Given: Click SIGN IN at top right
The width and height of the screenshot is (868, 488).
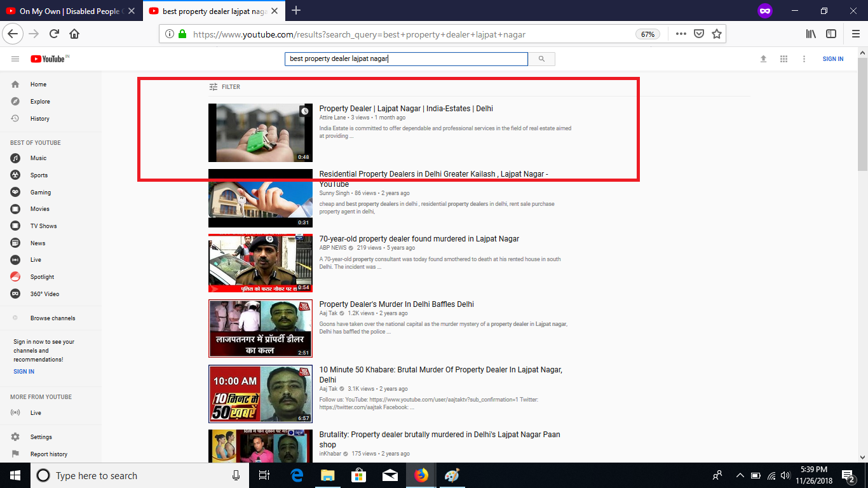Looking at the screenshot, I should [832, 59].
